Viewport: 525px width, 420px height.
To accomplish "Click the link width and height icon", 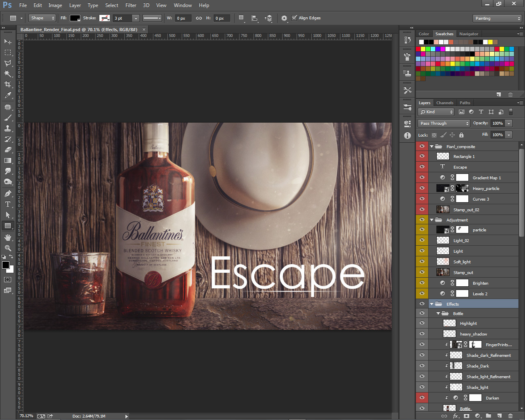I will [199, 18].
